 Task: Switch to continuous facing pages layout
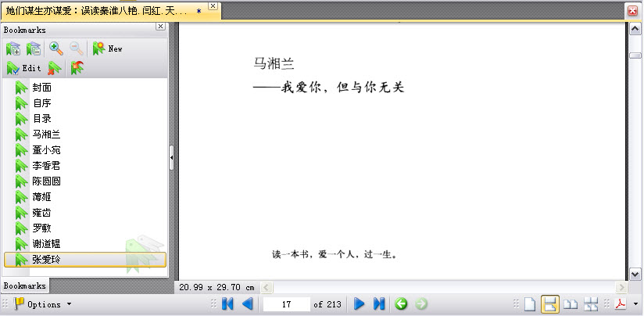coord(591,304)
